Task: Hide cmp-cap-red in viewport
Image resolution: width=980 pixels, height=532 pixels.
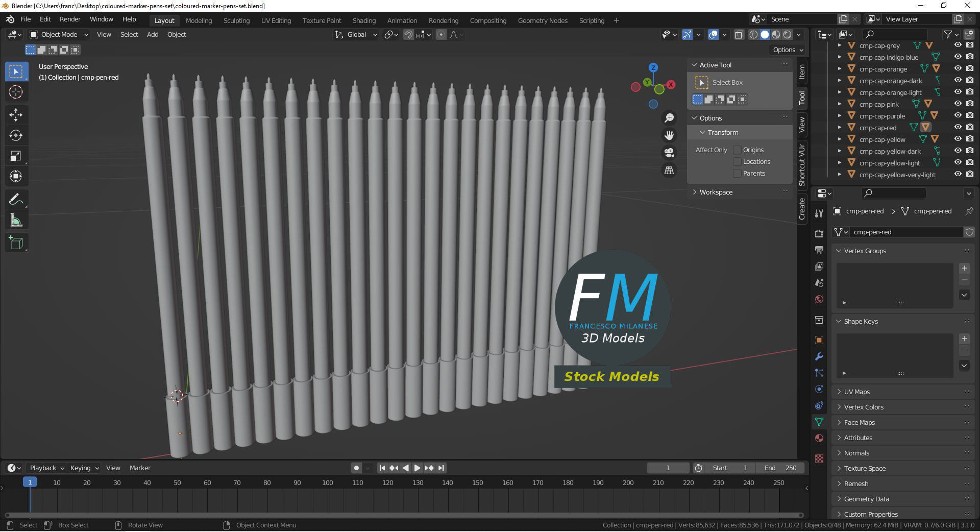Action: click(958, 128)
